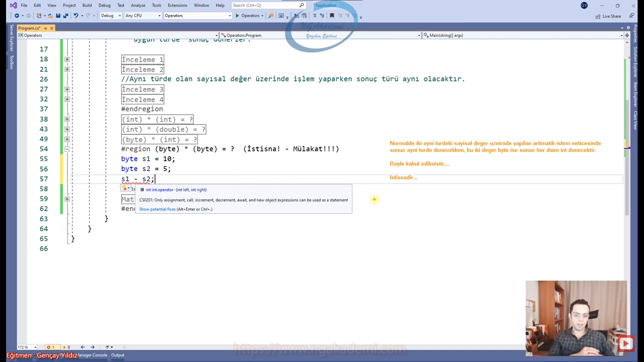Navigate backward with the toolbar arrow
The image size is (644, 362).
(x=17, y=16)
